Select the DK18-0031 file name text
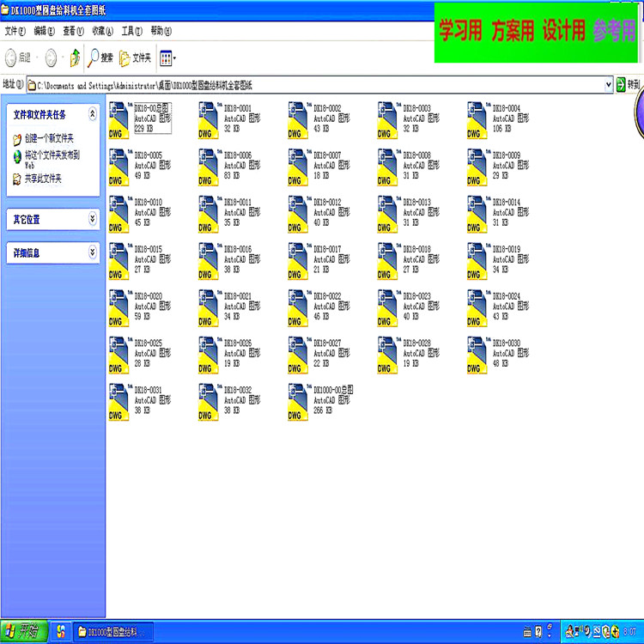This screenshot has width=644, height=644. [x=149, y=390]
